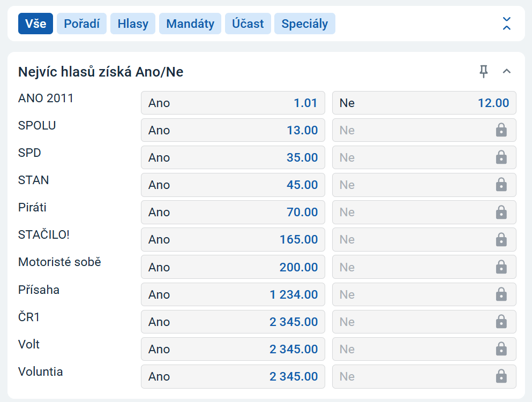The width and height of the screenshot is (532, 402).
Task: Select Ano odds for Volt
Action: [233, 349]
